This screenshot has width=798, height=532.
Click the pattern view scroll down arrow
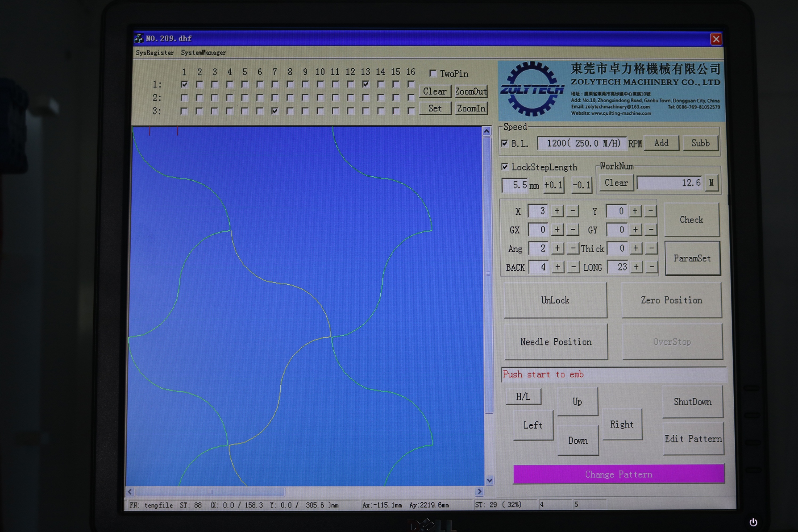click(x=489, y=480)
